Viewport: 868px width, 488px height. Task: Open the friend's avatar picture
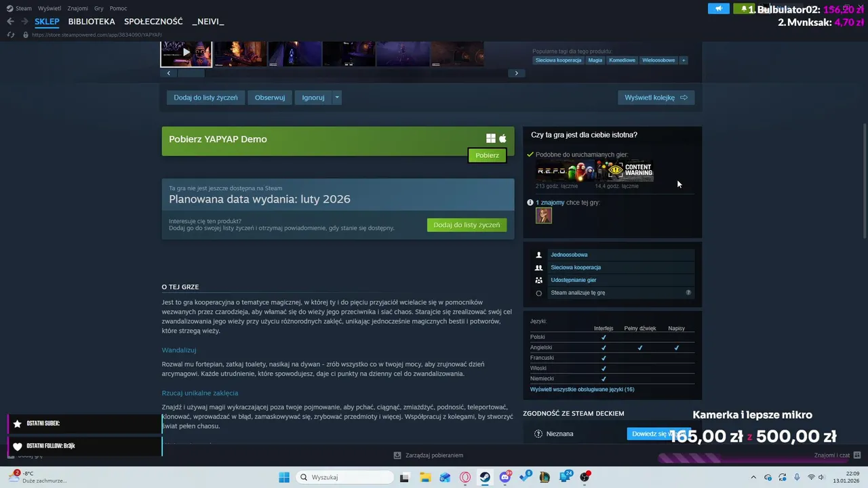pos(544,216)
